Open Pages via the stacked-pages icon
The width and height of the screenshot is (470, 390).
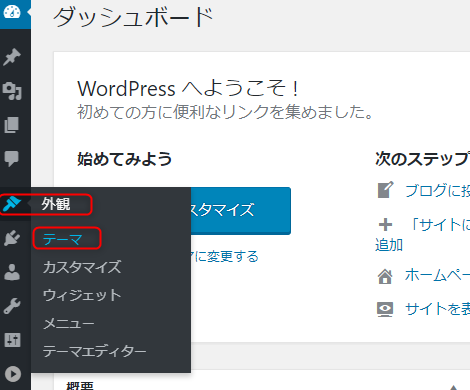tap(12, 125)
